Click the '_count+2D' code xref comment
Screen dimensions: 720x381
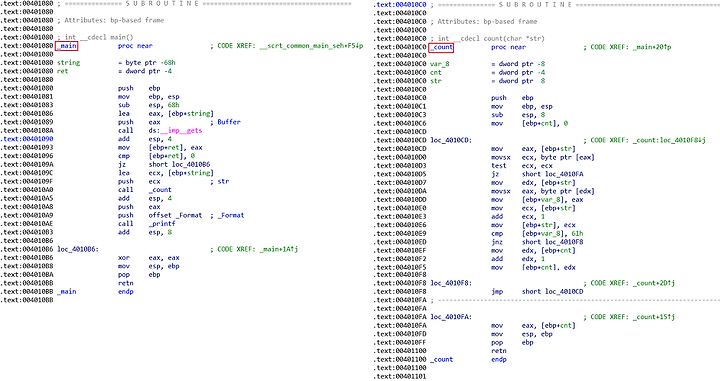[629, 283]
